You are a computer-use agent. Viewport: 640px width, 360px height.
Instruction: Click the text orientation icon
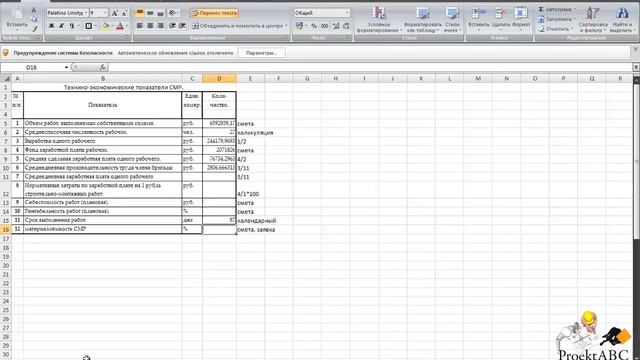(x=172, y=13)
